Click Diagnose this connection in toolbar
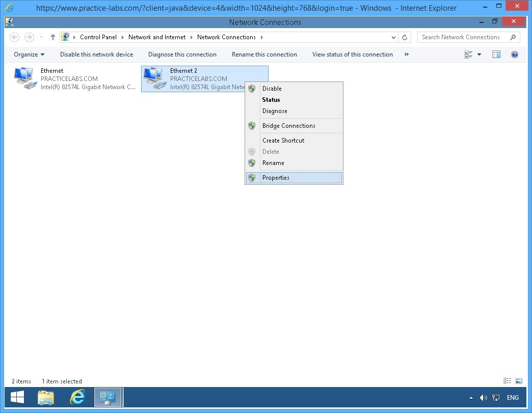This screenshot has width=532, height=413. coord(182,54)
